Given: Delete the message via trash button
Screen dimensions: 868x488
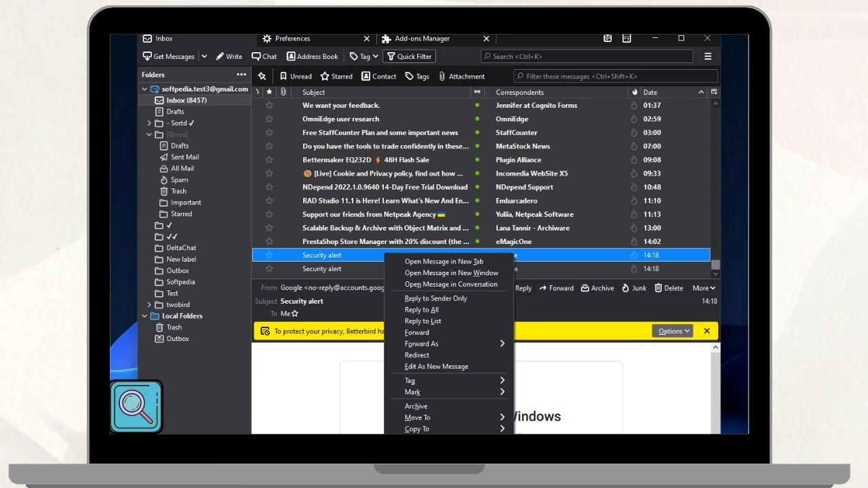Looking at the screenshot, I should [x=669, y=288].
